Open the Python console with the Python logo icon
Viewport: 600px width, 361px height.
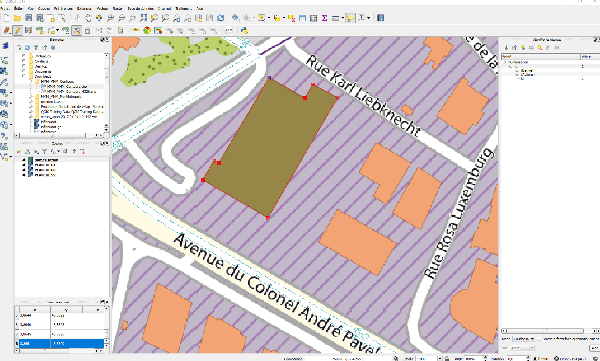pyautogui.click(x=244, y=30)
